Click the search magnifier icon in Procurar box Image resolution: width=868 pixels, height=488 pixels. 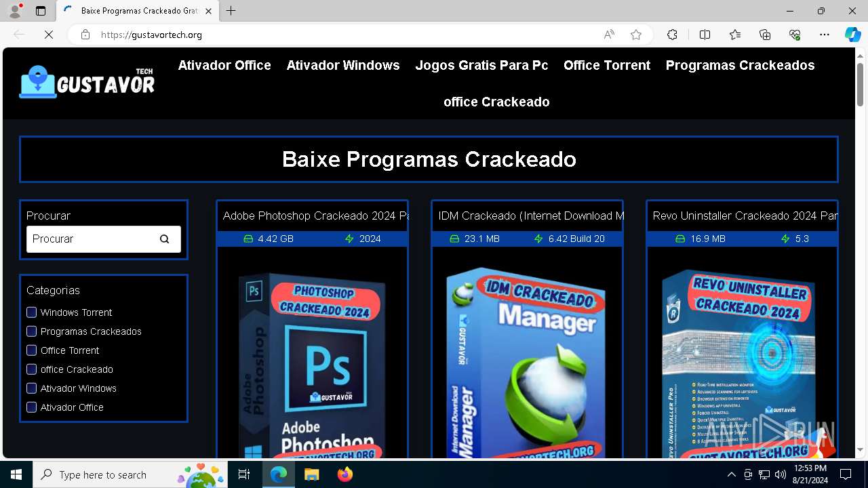tap(164, 239)
